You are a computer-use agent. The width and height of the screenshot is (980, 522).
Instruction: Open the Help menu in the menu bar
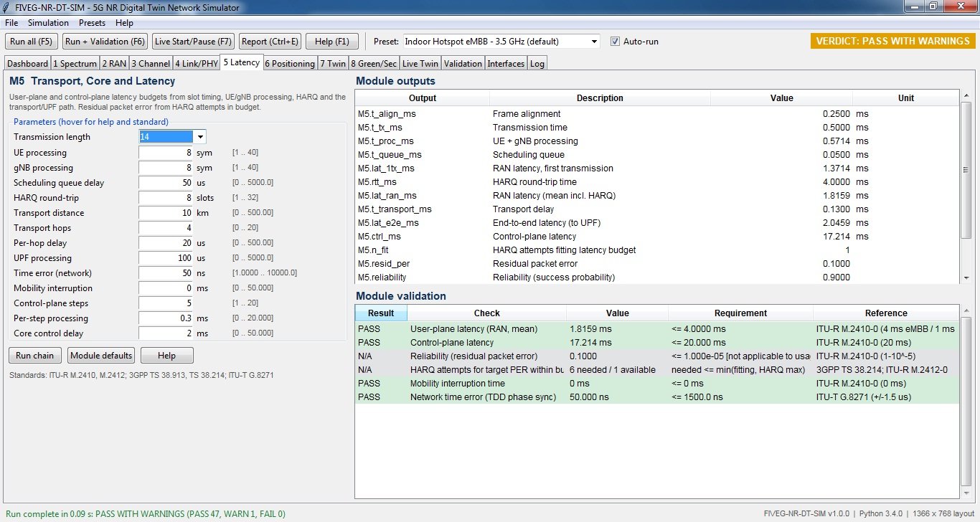(124, 23)
